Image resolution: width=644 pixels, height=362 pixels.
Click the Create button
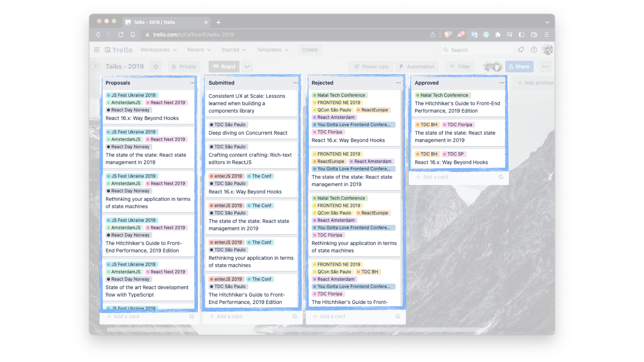pyautogui.click(x=310, y=50)
